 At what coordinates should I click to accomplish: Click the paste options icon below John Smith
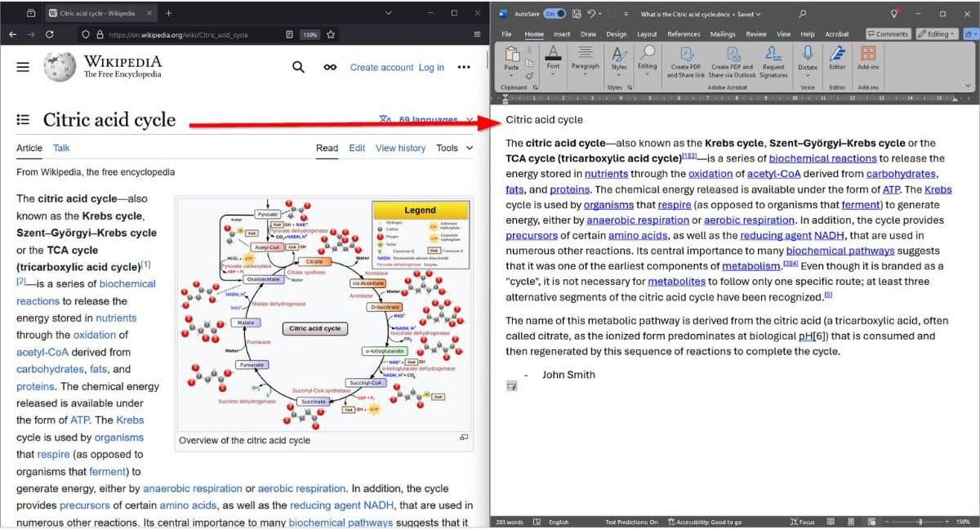coord(512,386)
